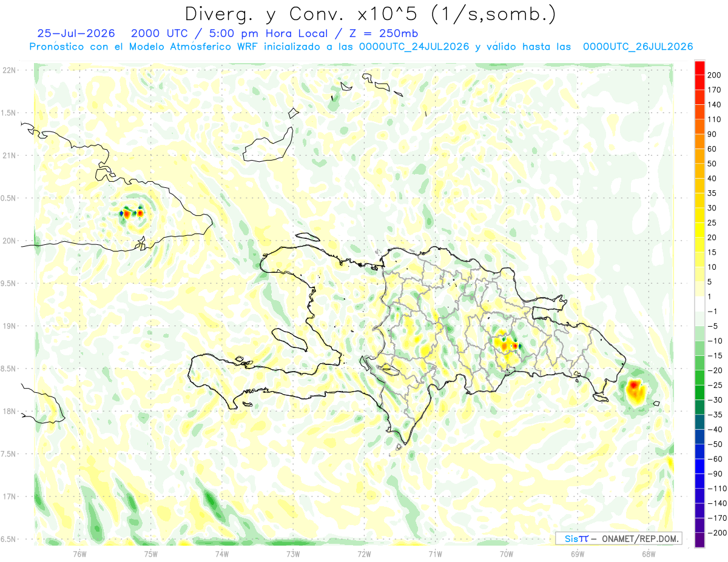
Task: Click the '69W' longitude label
Action: click(577, 554)
